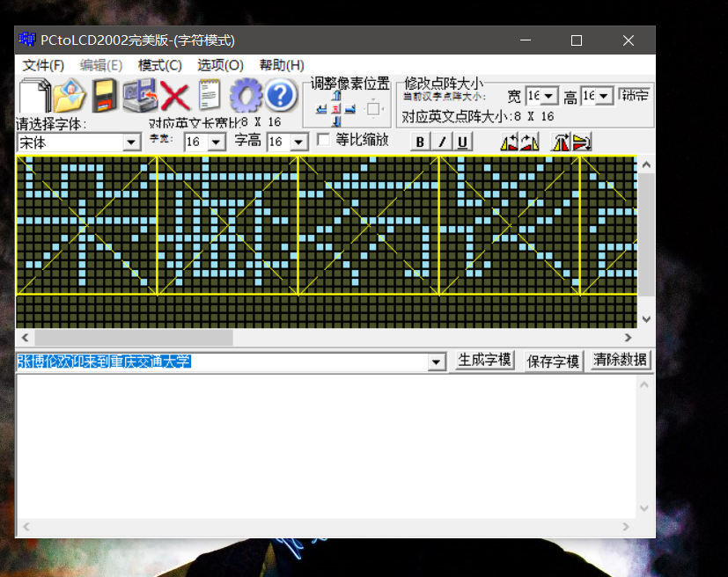Open the 字宽 size dropdown
Screen dimensions: 728x577
(x=217, y=142)
